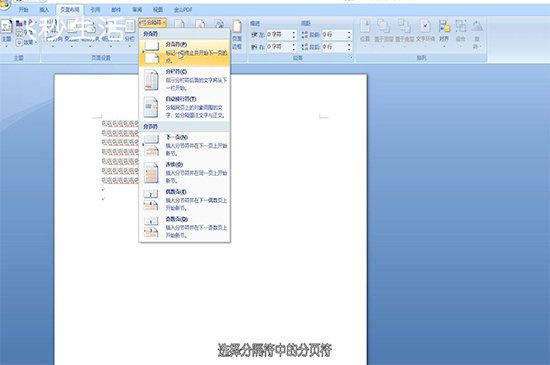550x365 pixels.
Task: Open the 段落 paragraph dialog launcher
Action: click(351, 57)
